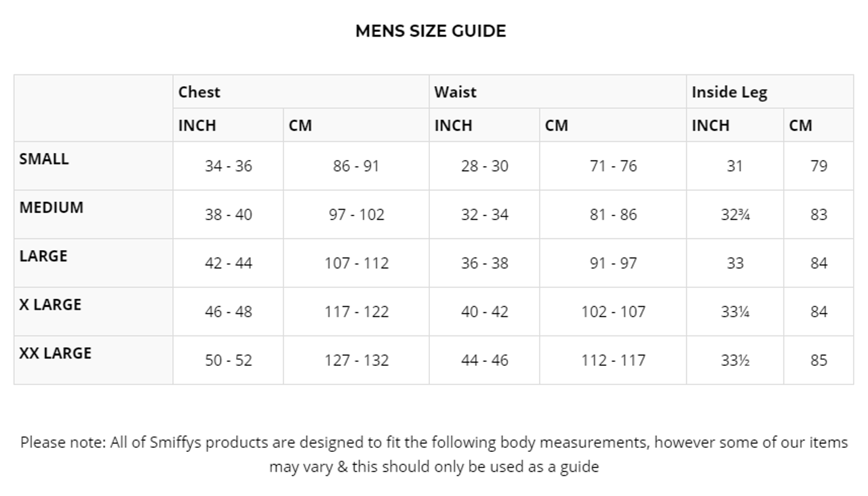Select the Chest column header
Image resolution: width=868 pixels, height=496 pixels.
199,92
